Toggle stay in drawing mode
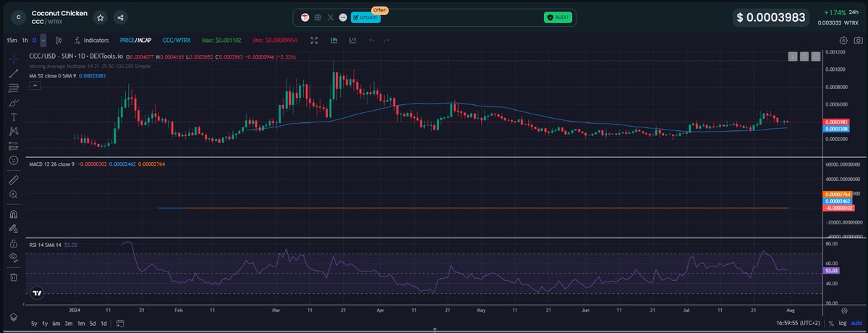Image resolution: width=868 pixels, height=333 pixels. [x=14, y=227]
